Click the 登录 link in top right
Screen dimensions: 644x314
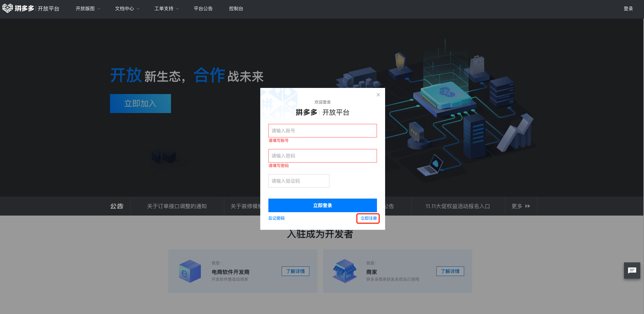(628, 8)
